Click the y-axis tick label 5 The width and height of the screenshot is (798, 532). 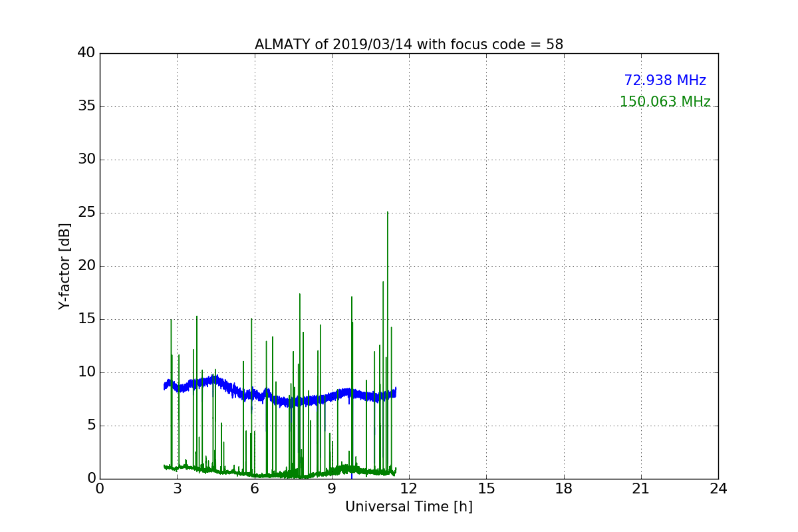90,426
